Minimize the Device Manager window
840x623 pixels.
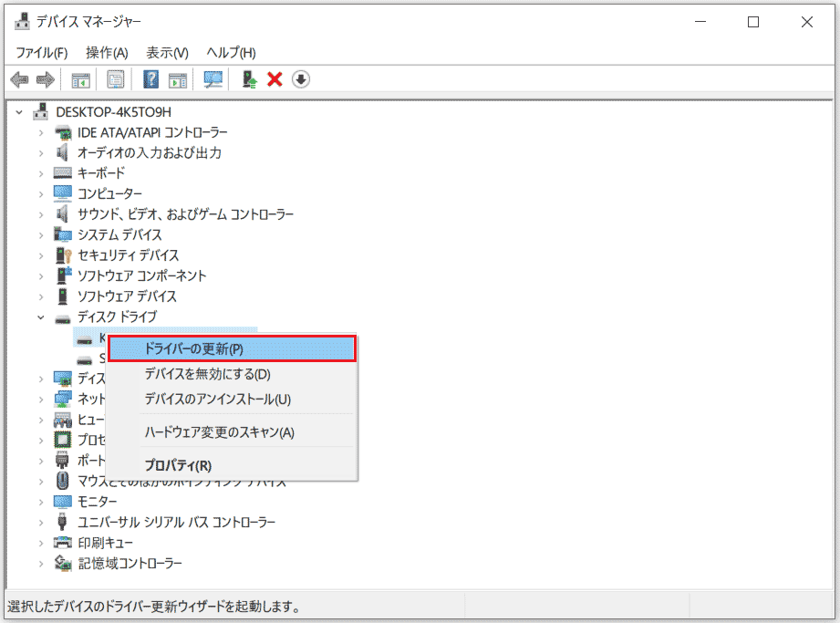pyautogui.click(x=700, y=21)
